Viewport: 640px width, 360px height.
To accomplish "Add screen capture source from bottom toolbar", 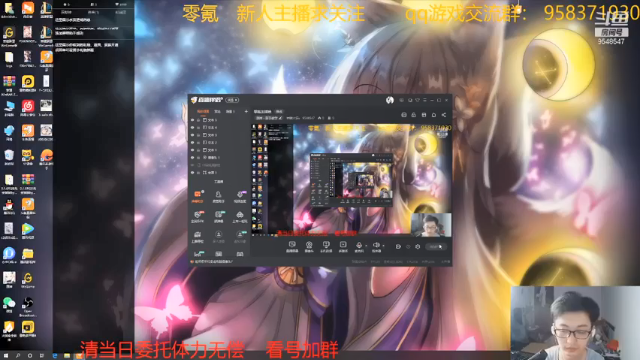I will [x=292, y=246].
